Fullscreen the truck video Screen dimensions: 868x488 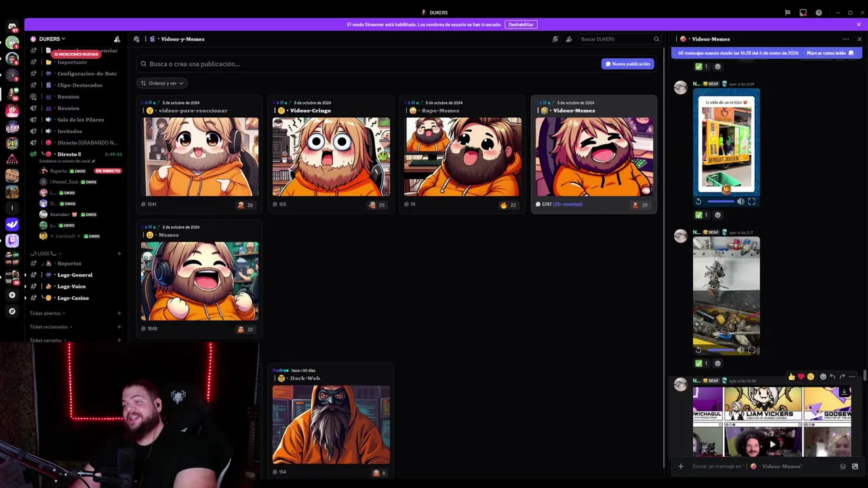click(751, 201)
